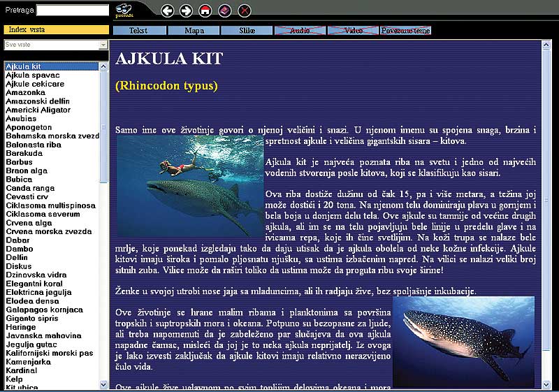Select Bubica in species list
The width and height of the screenshot is (559, 392).
52,180
